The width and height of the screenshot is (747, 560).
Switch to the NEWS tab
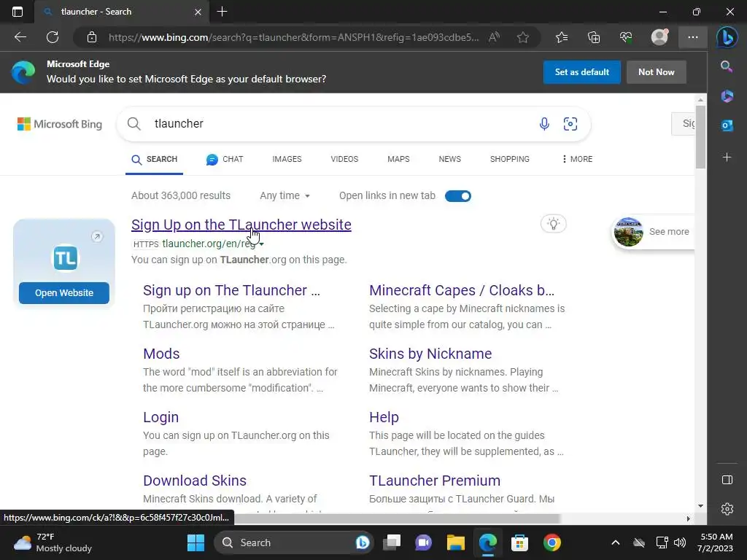point(449,159)
